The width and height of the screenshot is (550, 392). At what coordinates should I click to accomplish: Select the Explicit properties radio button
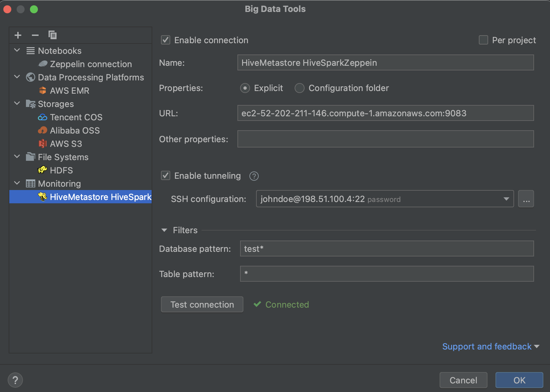pyautogui.click(x=245, y=88)
